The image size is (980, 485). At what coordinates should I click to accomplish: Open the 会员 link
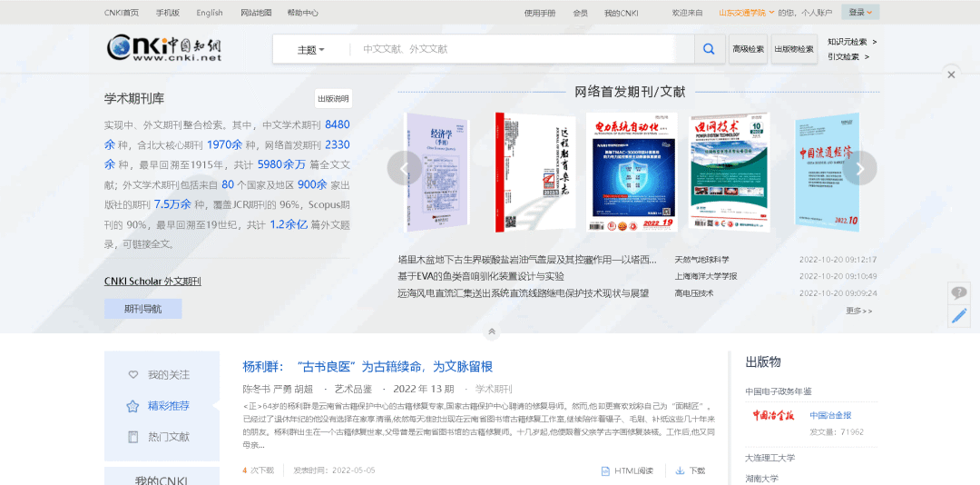[580, 13]
